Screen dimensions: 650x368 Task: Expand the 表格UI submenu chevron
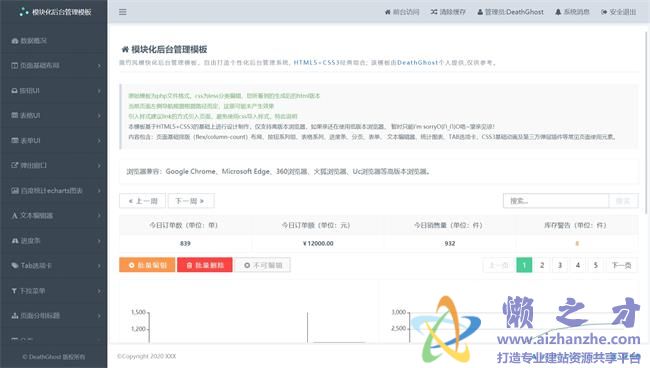click(99, 116)
